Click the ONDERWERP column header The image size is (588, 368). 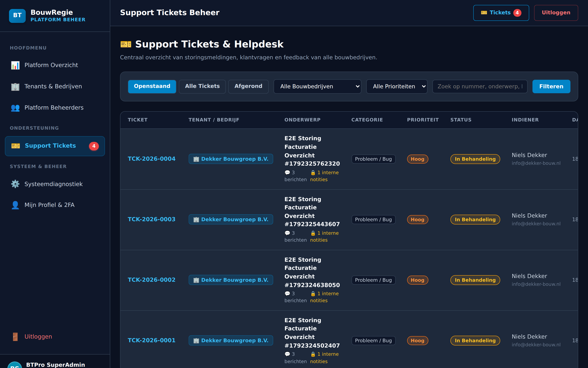coord(303,120)
